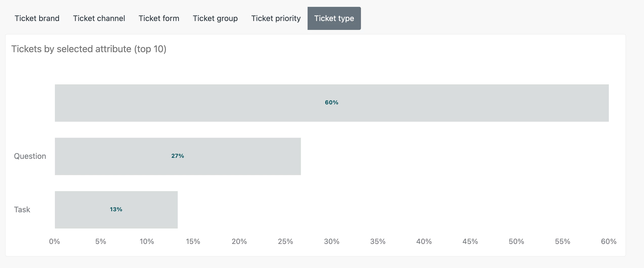The width and height of the screenshot is (644, 268).
Task: Click the Task category axis label
Action: (x=22, y=209)
